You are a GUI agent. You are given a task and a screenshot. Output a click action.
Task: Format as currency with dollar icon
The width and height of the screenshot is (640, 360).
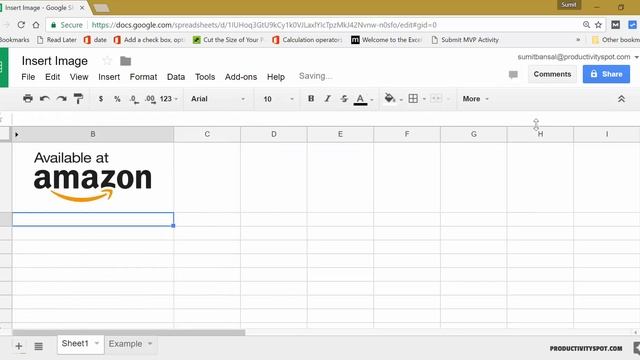pyautogui.click(x=101, y=99)
